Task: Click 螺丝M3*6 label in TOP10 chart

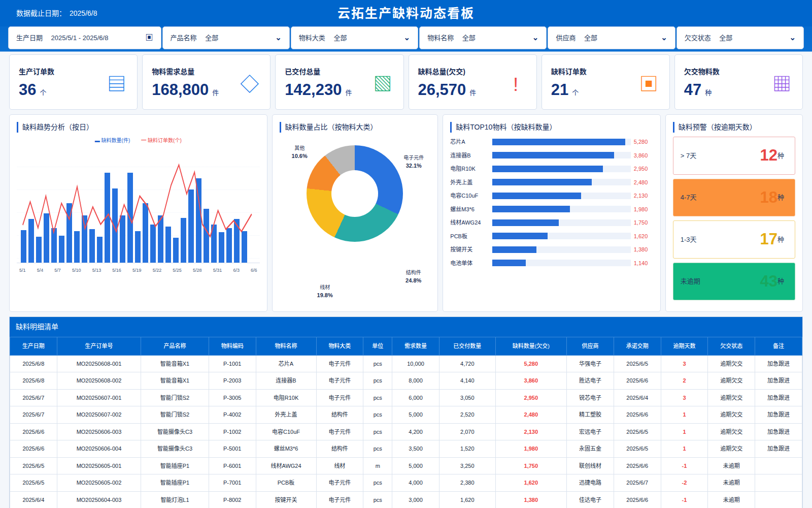Action: click(x=462, y=209)
